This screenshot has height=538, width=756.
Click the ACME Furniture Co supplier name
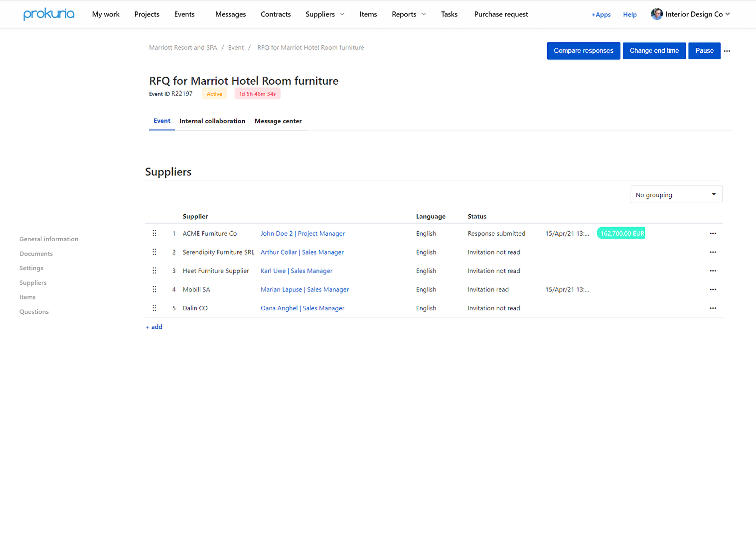pos(210,233)
